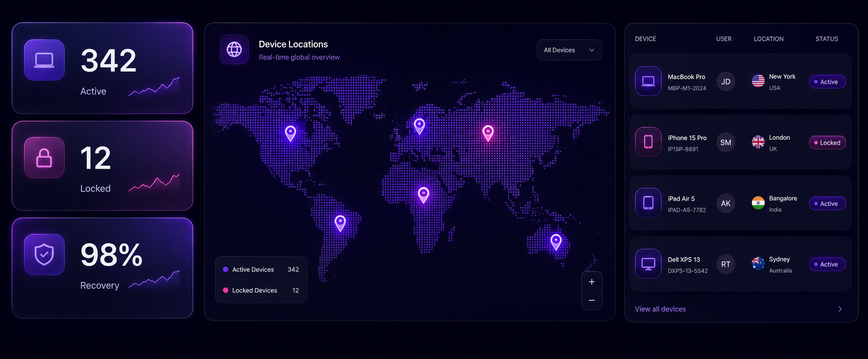Click the Dell XPS 13 device name
The height and width of the screenshot is (359, 868).
[684, 260]
